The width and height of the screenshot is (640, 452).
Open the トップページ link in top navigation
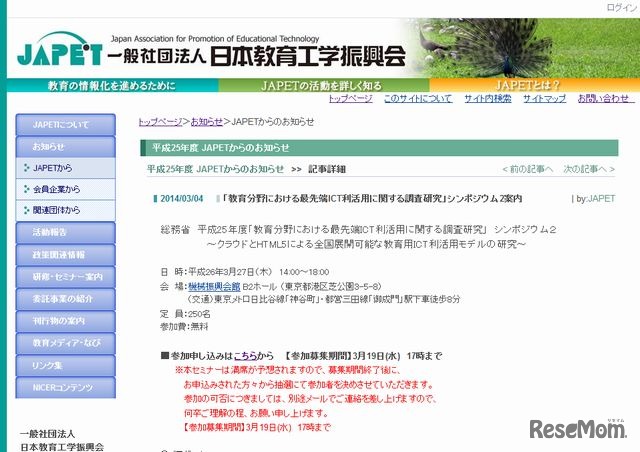pyautogui.click(x=351, y=98)
